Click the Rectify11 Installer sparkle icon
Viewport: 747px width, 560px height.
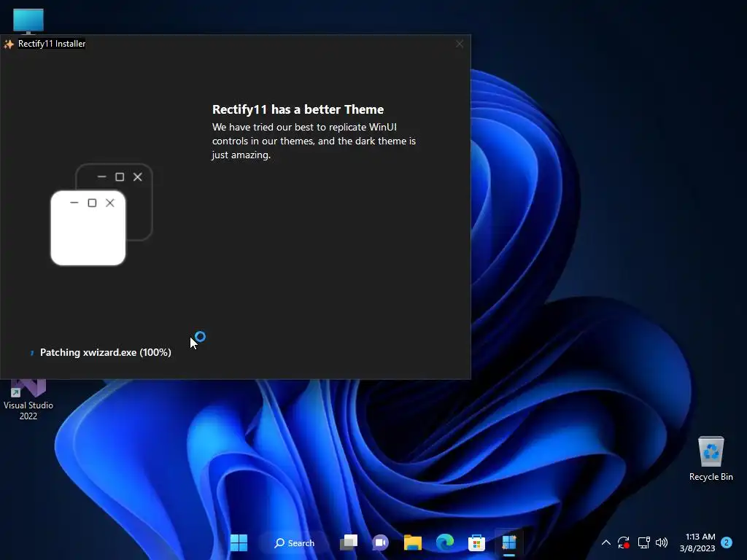click(9, 44)
